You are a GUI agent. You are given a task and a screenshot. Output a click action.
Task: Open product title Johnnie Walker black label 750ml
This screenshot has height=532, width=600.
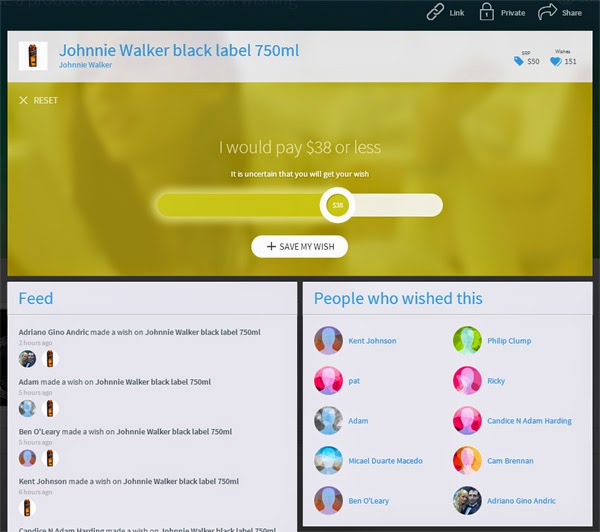tap(179, 50)
